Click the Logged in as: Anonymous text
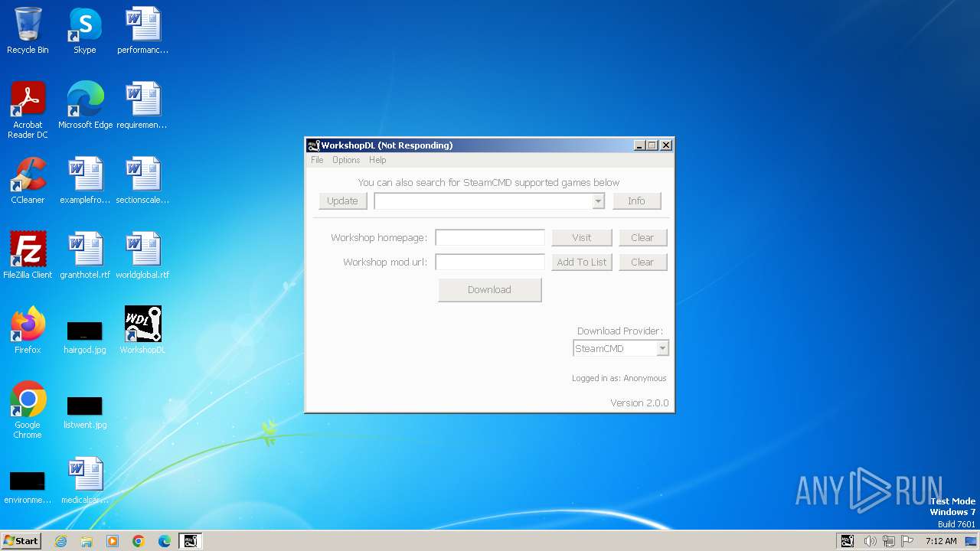The height and width of the screenshot is (551, 980). [619, 378]
